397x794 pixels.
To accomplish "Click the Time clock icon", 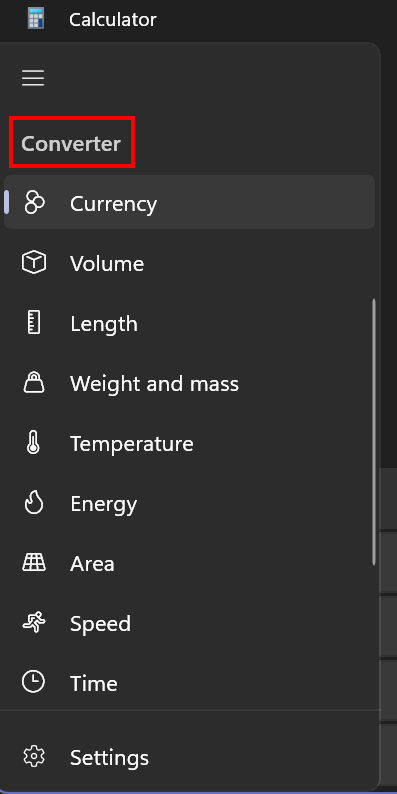I will tap(33, 682).
